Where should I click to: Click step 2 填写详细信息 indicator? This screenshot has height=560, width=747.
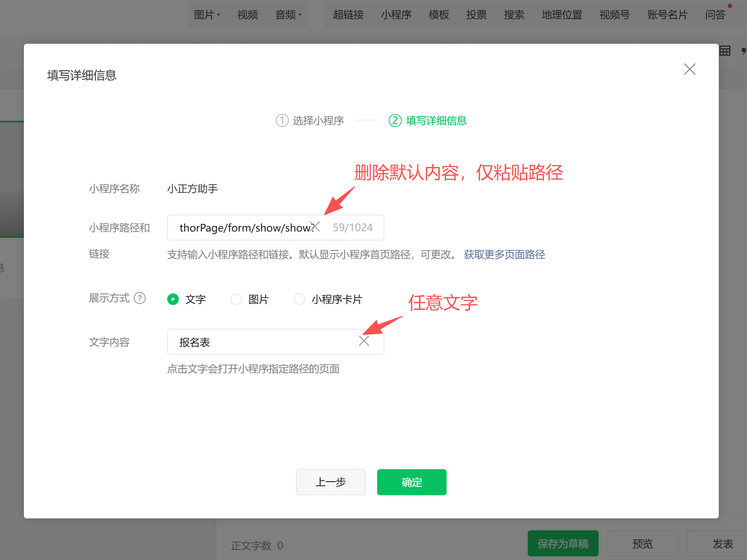tap(428, 120)
